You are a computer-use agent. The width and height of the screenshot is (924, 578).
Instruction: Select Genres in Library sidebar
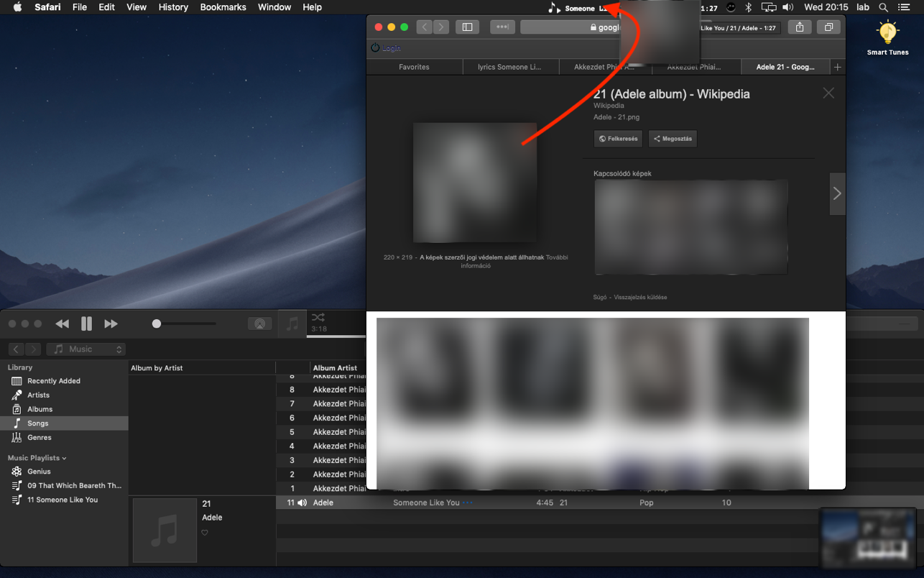[x=64, y=437]
